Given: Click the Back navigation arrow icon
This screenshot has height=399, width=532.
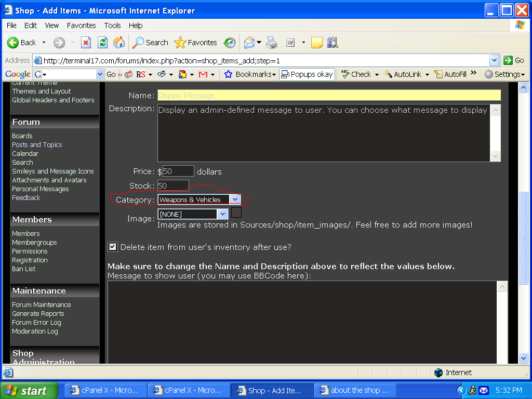Looking at the screenshot, I should 14,43.
